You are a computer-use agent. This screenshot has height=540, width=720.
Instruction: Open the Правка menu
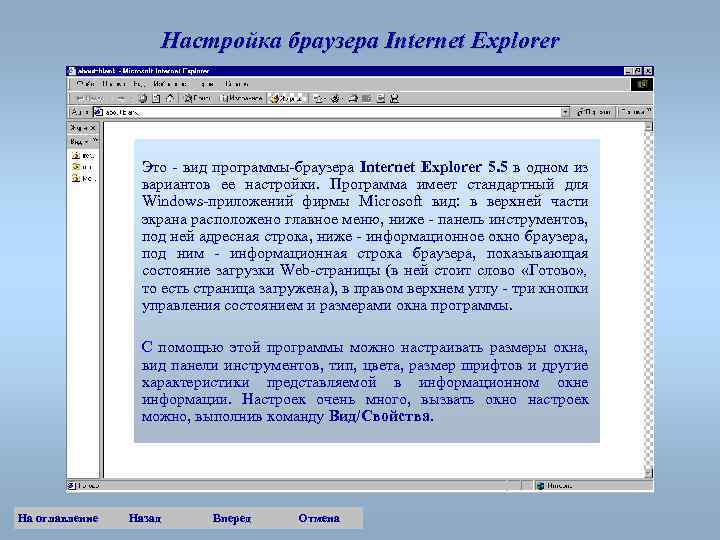tap(112, 84)
